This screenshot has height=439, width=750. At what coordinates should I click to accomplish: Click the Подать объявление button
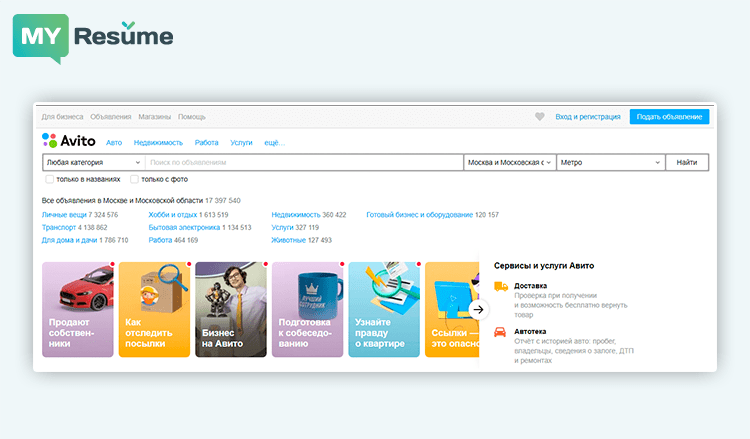tap(669, 117)
